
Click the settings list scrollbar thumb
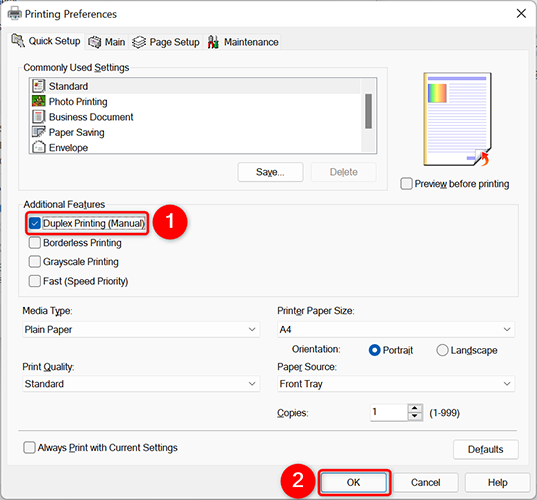click(x=369, y=111)
